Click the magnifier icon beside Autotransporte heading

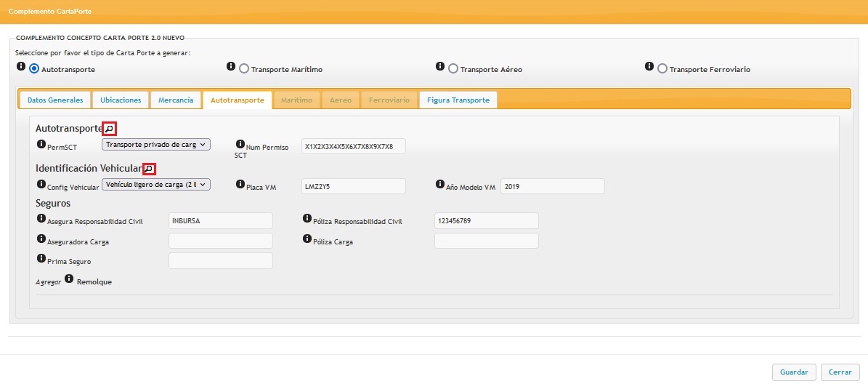pos(109,129)
